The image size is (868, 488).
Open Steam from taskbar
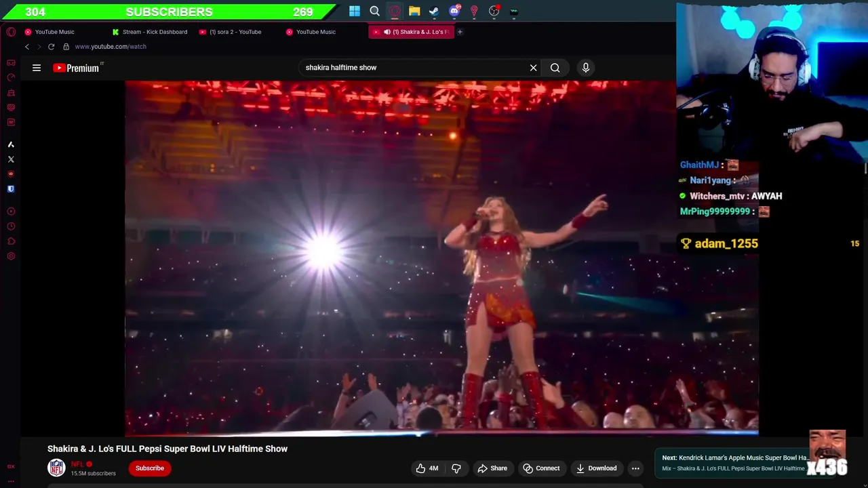point(434,11)
